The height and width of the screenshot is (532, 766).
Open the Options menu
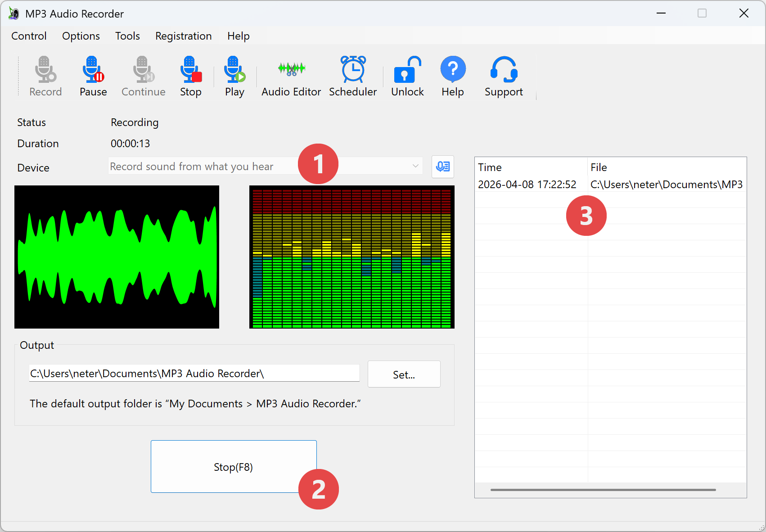(81, 36)
